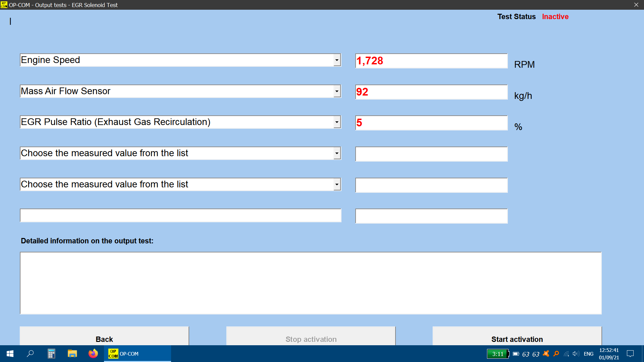Open the notification center icon
644x362 pixels.
[x=630, y=354]
